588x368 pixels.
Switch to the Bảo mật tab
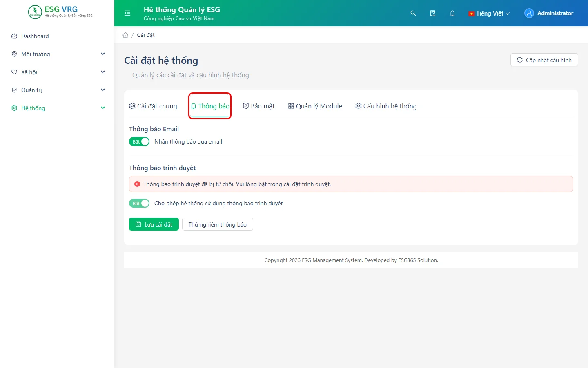(258, 106)
